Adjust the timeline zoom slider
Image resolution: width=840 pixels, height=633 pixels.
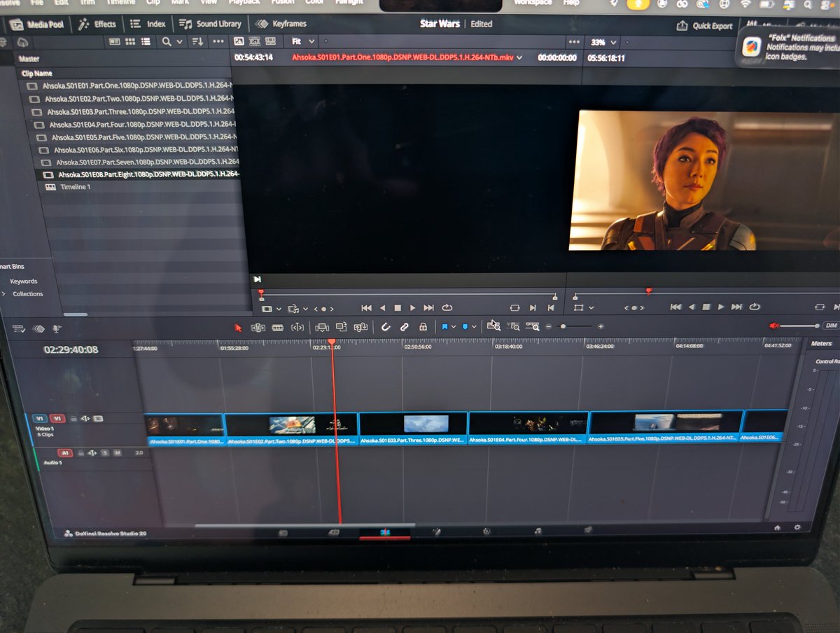575,326
